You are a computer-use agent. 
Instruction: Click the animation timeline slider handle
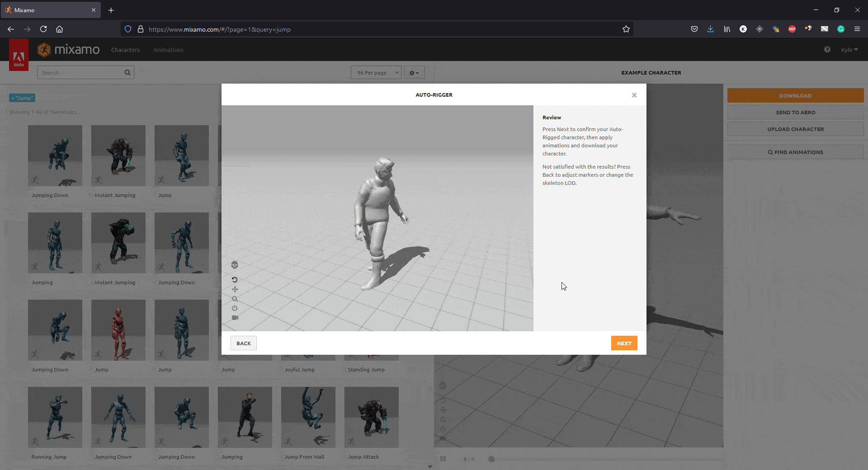click(491, 459)
